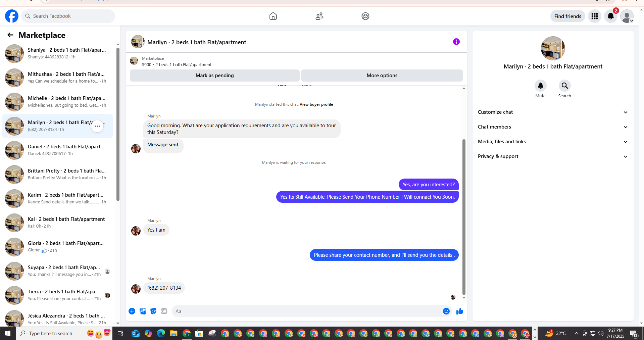Open Mithushaa's conversation
This screenshot has height=340, width=644.
[58, 78]
